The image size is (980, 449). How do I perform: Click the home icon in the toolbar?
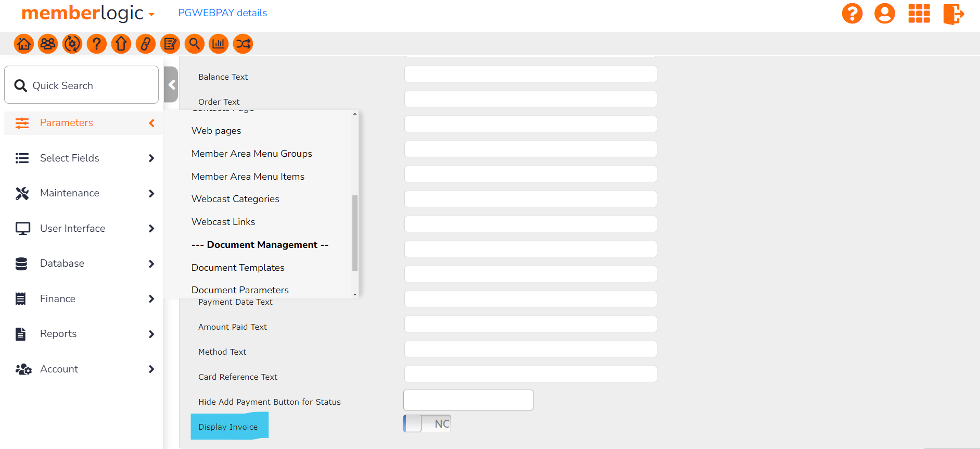tap(24, 44)
